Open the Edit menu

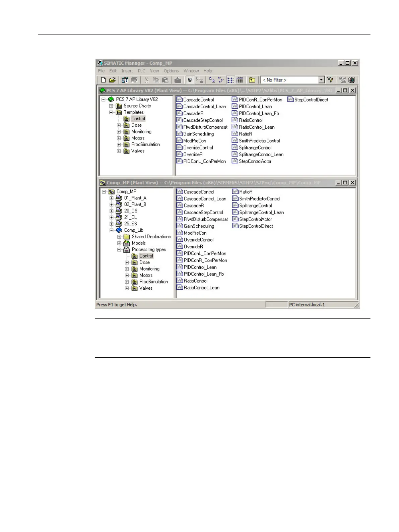[113, 71]
